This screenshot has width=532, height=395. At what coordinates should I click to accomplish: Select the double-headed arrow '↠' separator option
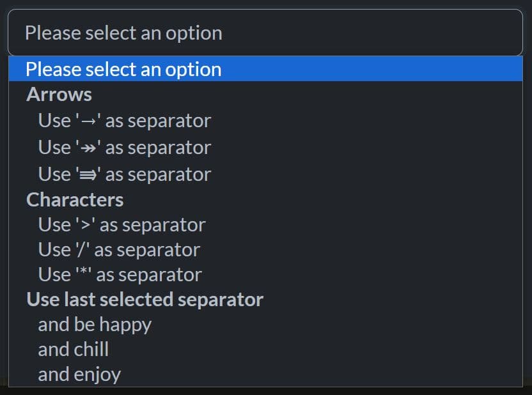click(124, 147)
